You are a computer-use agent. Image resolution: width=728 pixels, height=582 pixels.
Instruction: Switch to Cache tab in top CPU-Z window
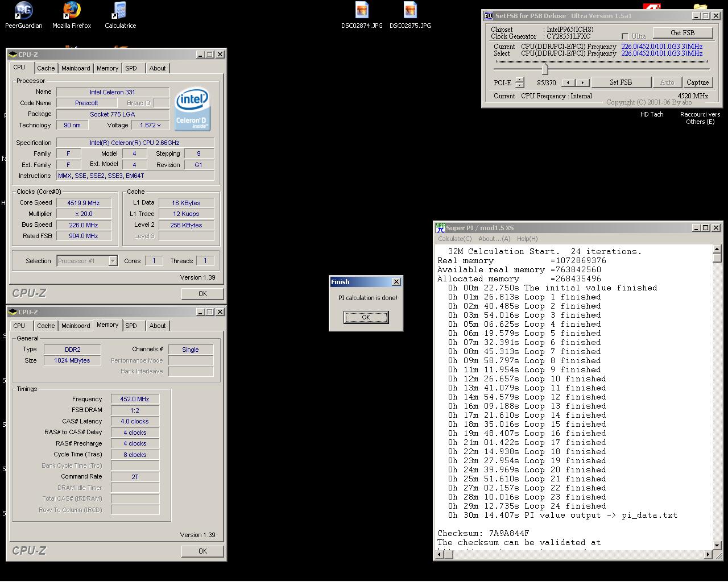pyautogui.click(x=46, y=68)
